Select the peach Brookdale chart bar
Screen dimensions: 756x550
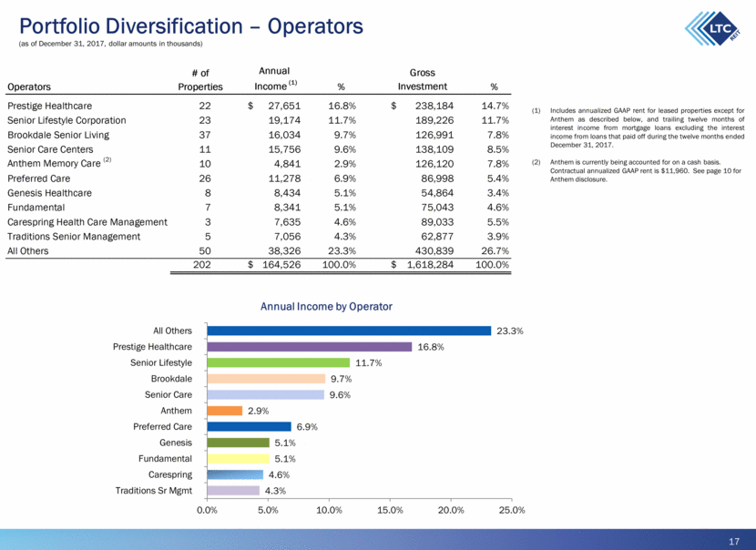pyautogui.click(x=266, y=379)
